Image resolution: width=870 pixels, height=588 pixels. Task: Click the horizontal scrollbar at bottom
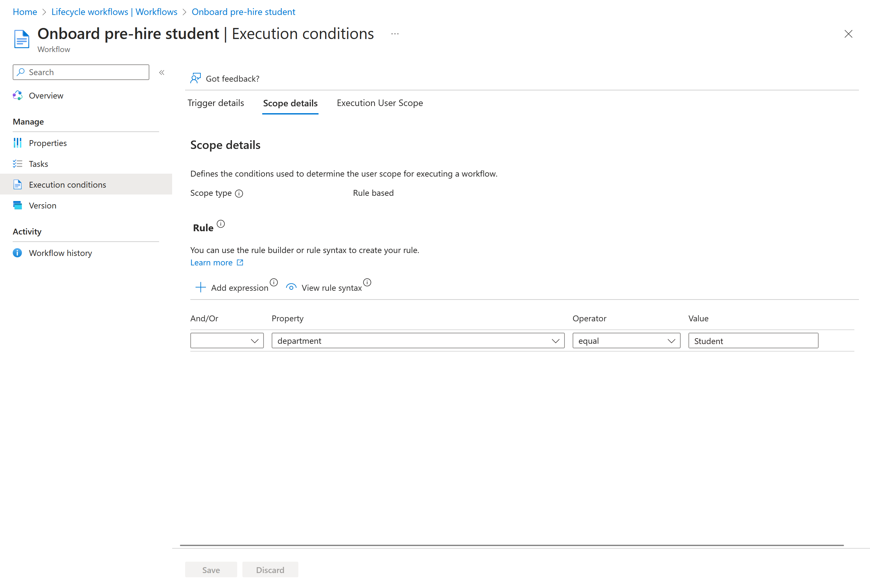(x=511, y=545)
